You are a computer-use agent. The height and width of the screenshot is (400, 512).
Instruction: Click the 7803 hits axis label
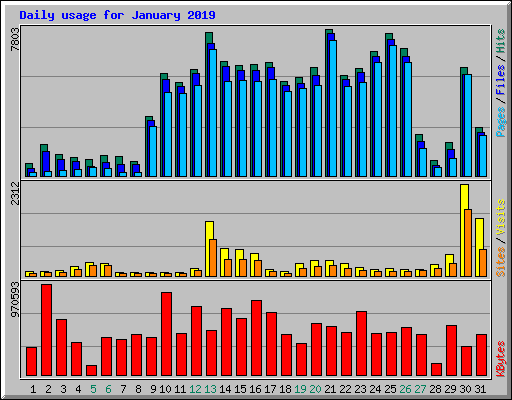click(15, 40)
